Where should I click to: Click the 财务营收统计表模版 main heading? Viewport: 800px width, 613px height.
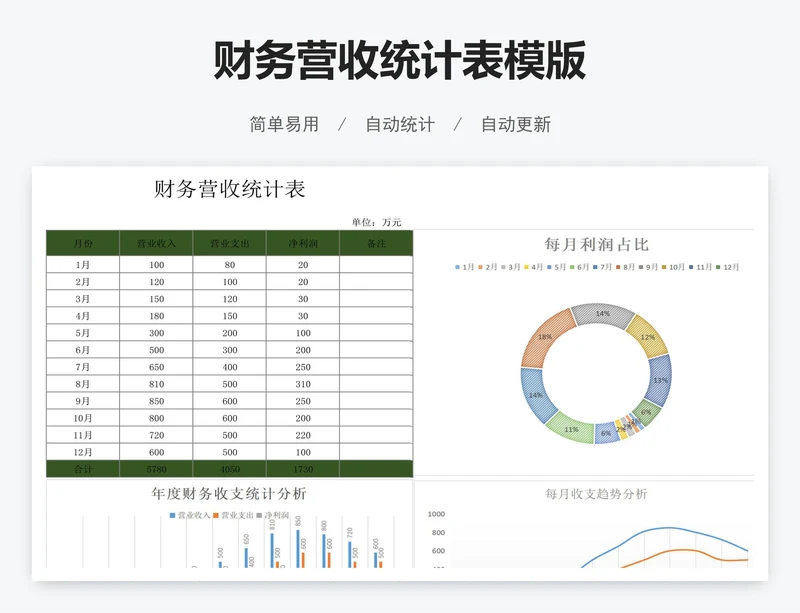point(399,60)
